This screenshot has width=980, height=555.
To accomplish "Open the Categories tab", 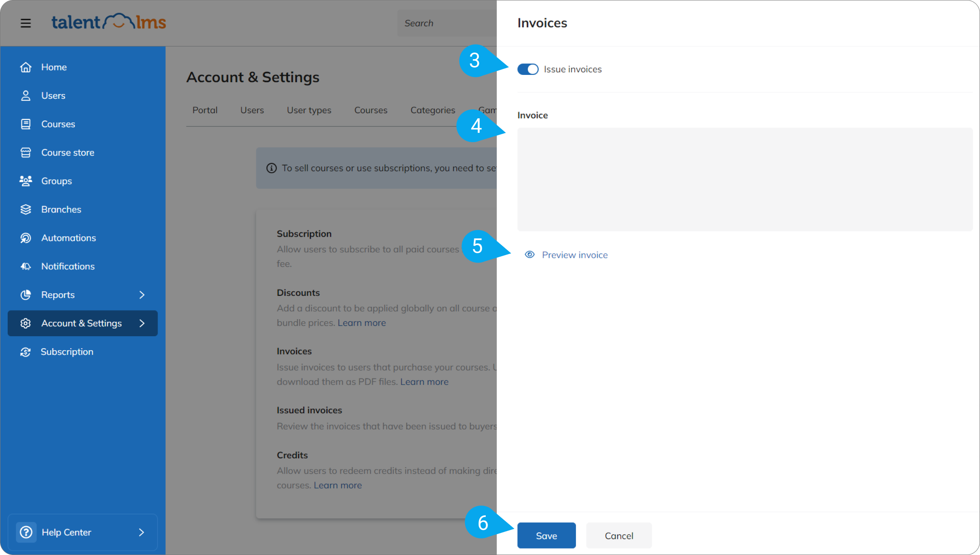I will (433, 110).
